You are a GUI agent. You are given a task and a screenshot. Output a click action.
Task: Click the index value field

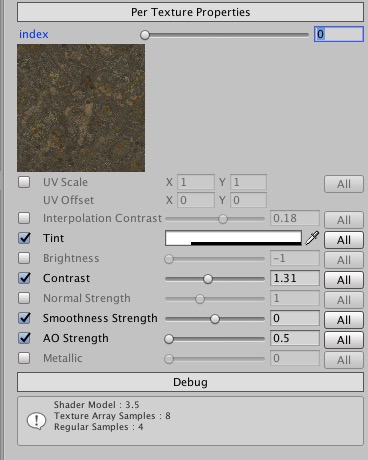(339, 34)
